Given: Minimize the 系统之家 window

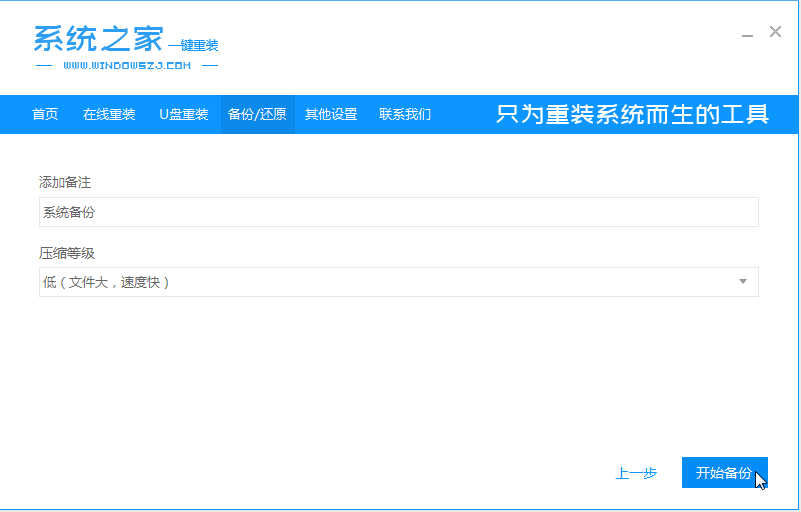Looking at the screenshot, I should 747,34.
